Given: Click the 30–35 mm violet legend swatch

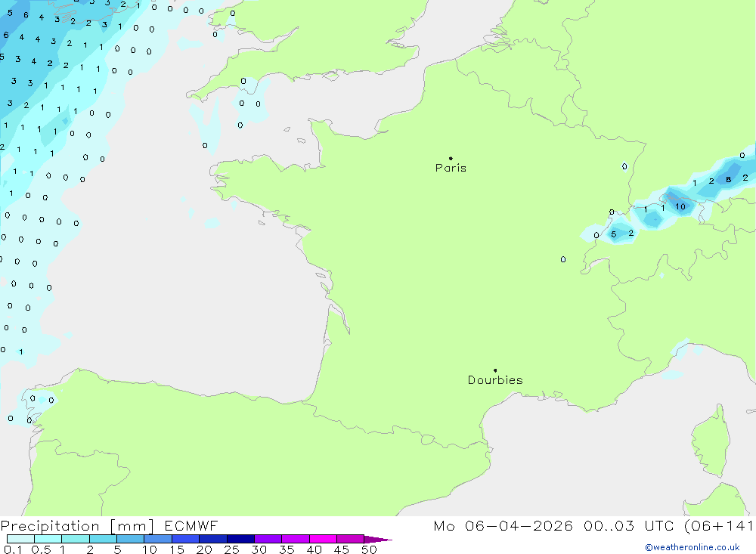Looking at the screenshot, I should tap(268, 539).
